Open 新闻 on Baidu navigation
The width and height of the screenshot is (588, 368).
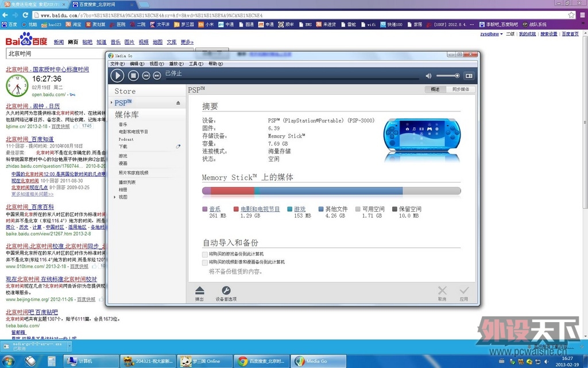(x=59, y=42)
